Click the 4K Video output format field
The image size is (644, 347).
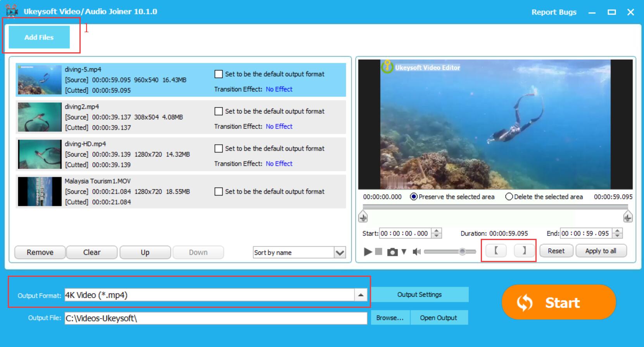(209, 295)
